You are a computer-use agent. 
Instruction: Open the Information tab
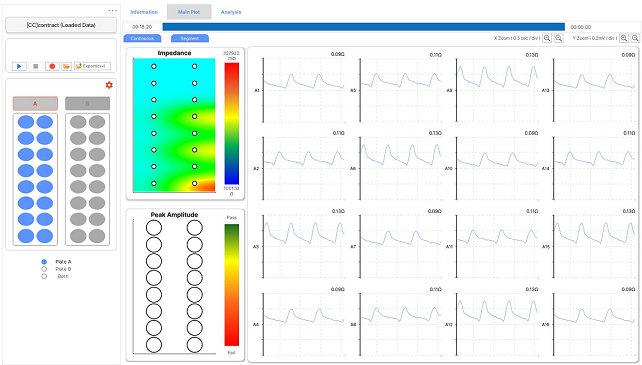click(144, 12)
